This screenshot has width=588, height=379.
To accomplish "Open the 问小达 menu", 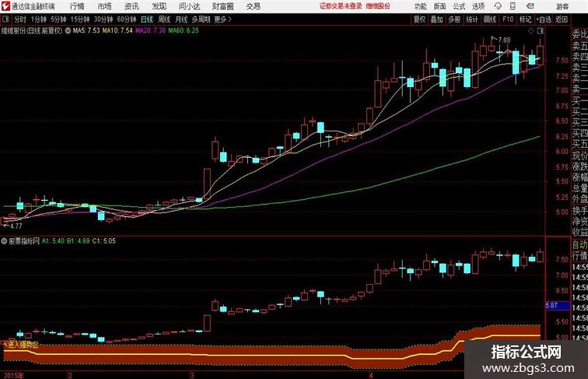I will pyautogui.click(x=189, y=6).
